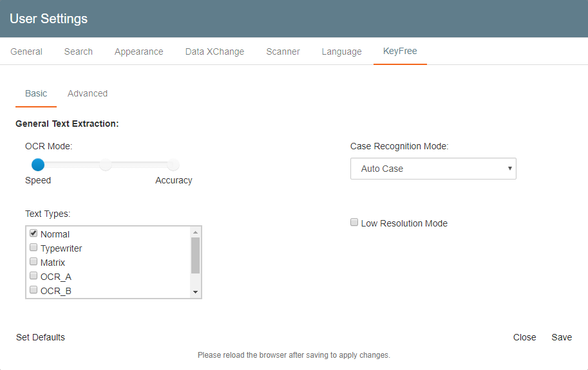The image size is (588, 370).
Task: Select the Scanner tab
Action: [x=283, y=51]
